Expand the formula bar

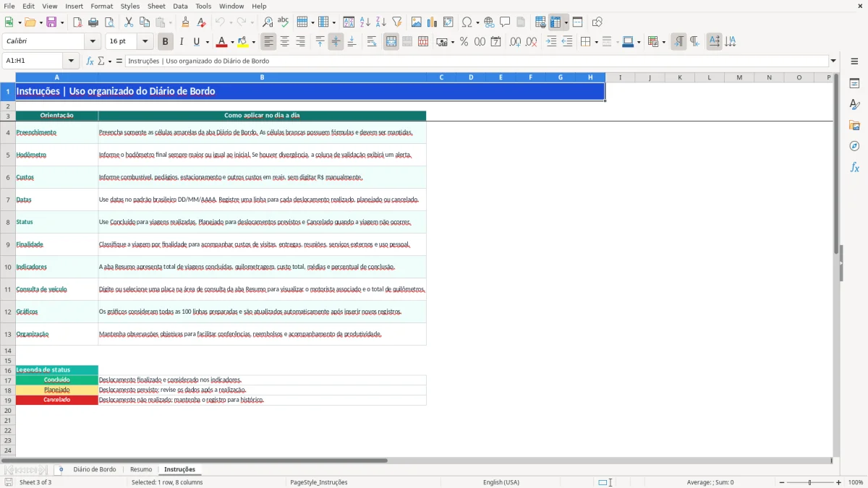833,61
